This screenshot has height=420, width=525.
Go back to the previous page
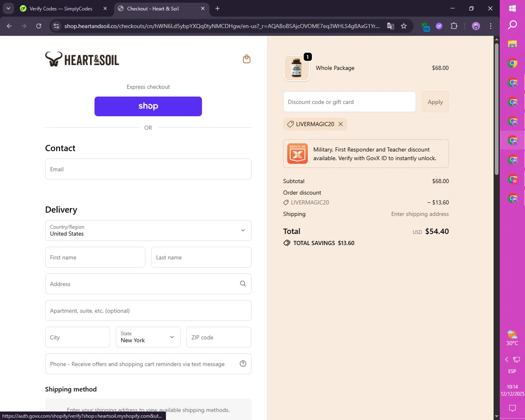pos(9,26)
